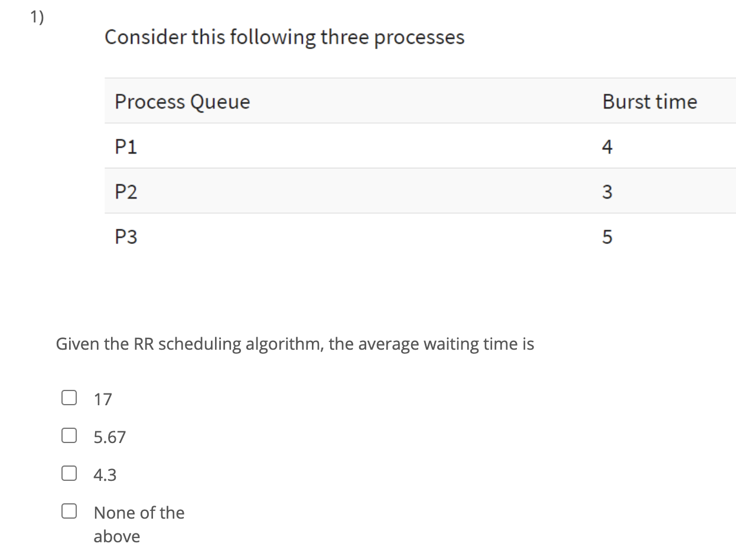736x560 pixels.
Task: Check the answer option 5.67
Action: pyautogui.click(x=69, y=434)
